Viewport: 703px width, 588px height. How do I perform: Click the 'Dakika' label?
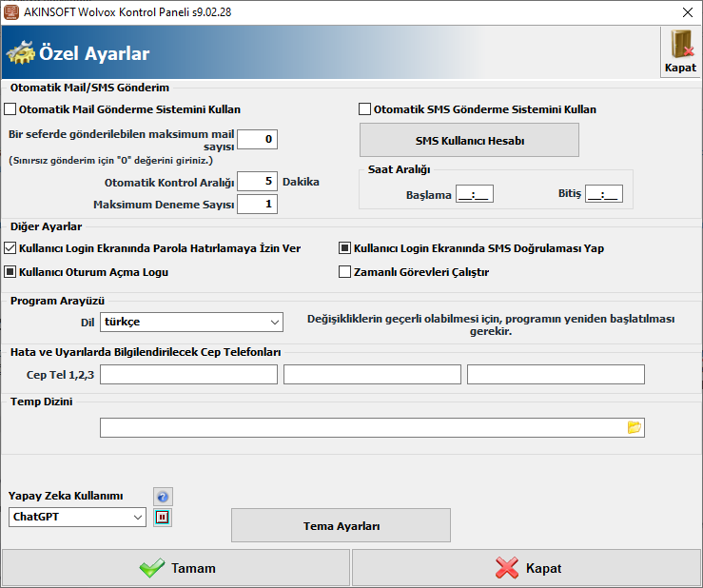301,182
